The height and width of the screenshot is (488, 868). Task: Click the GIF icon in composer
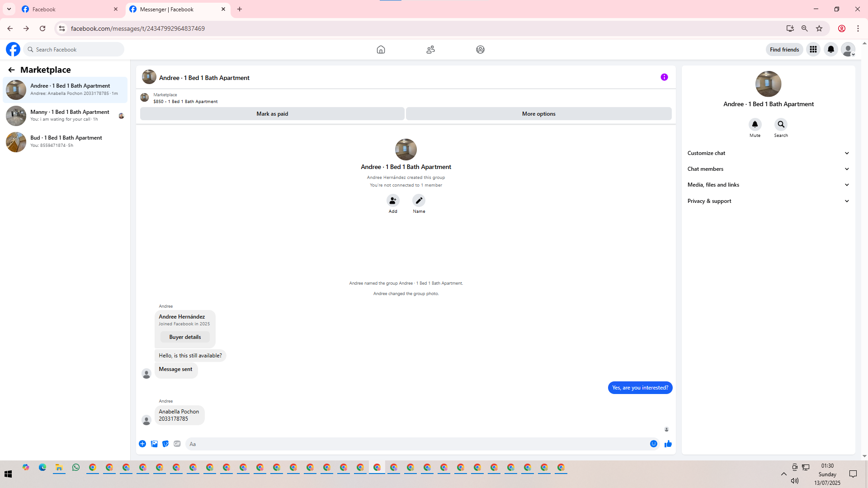click(x=177, y=444)
